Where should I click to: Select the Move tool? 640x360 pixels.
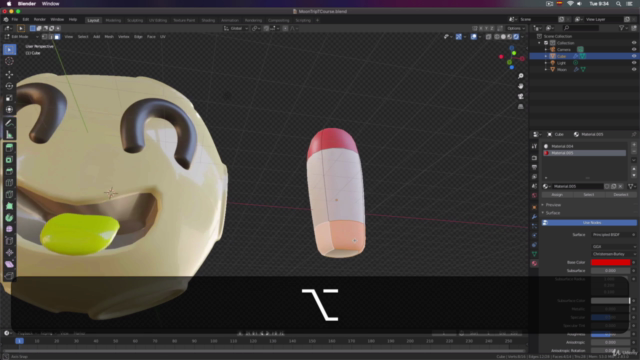coord(9,75)
